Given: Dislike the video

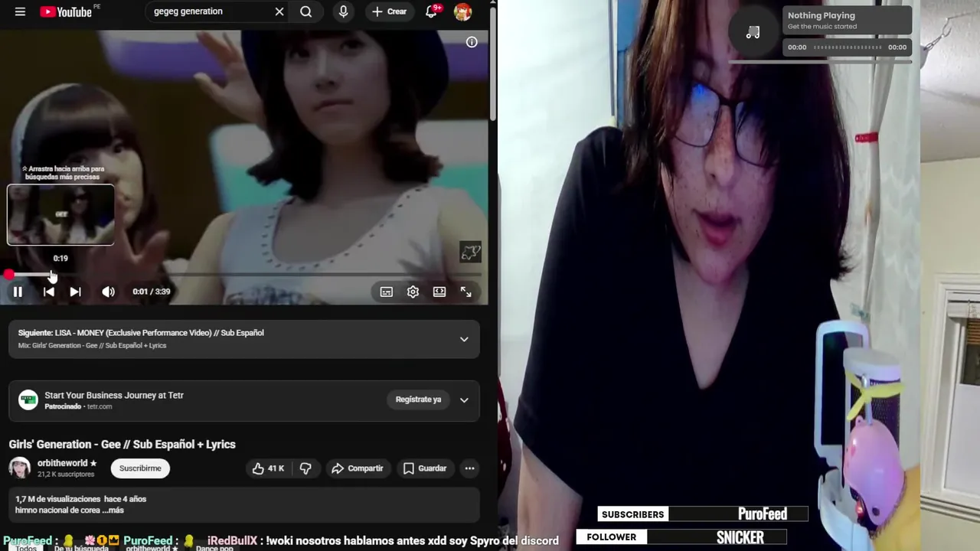Looking at the screenshot, I should 305,468.
